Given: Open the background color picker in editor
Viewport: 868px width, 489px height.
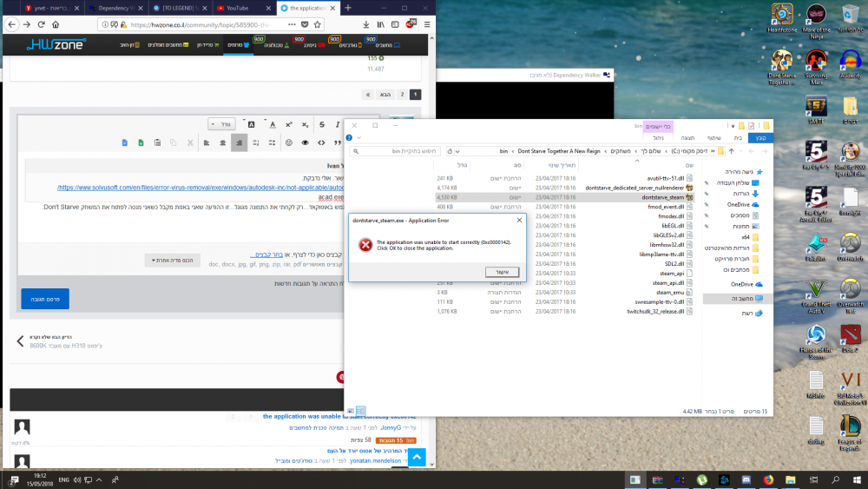Looking at the screenshot, I should point(250,124).
